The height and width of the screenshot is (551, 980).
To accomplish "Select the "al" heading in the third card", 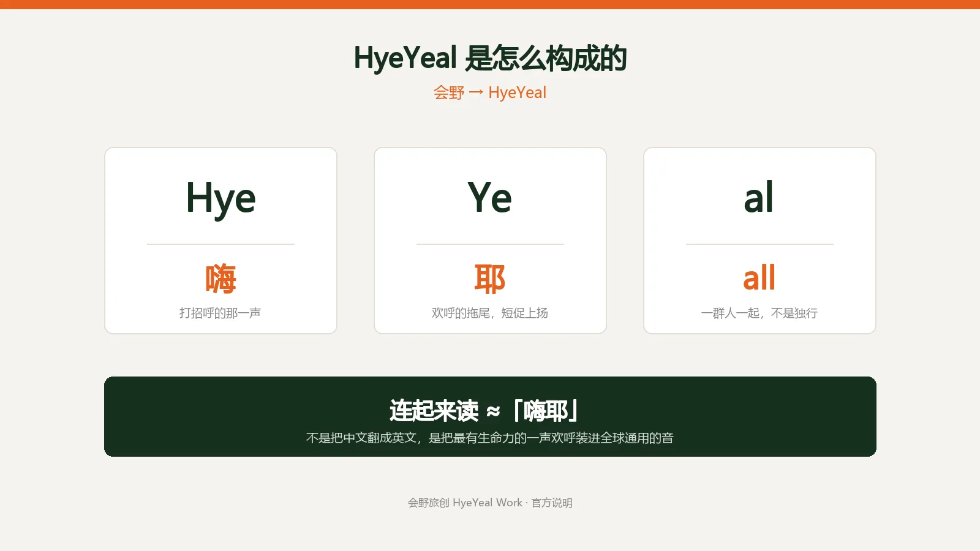I will pyautogui.click(x=759, y=197).
